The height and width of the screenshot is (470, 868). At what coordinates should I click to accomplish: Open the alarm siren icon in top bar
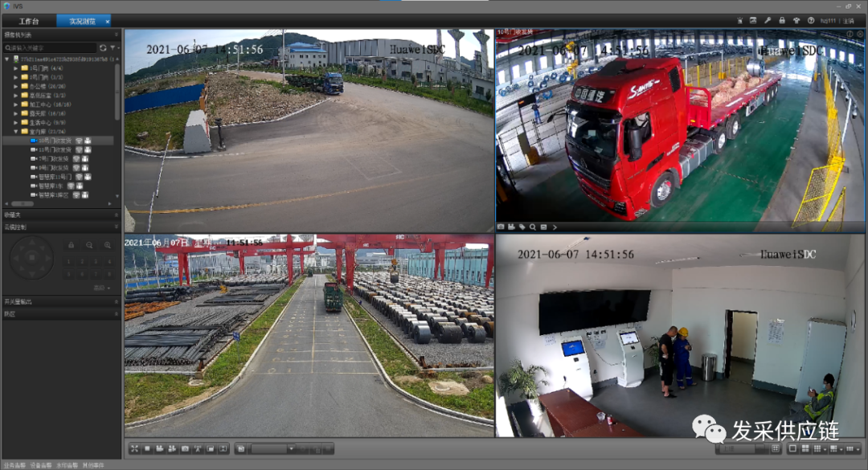click(x=739, y=20)
